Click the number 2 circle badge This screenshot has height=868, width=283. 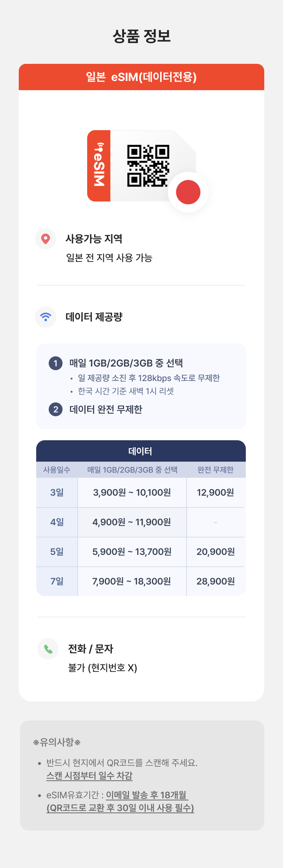click(56, 409)
